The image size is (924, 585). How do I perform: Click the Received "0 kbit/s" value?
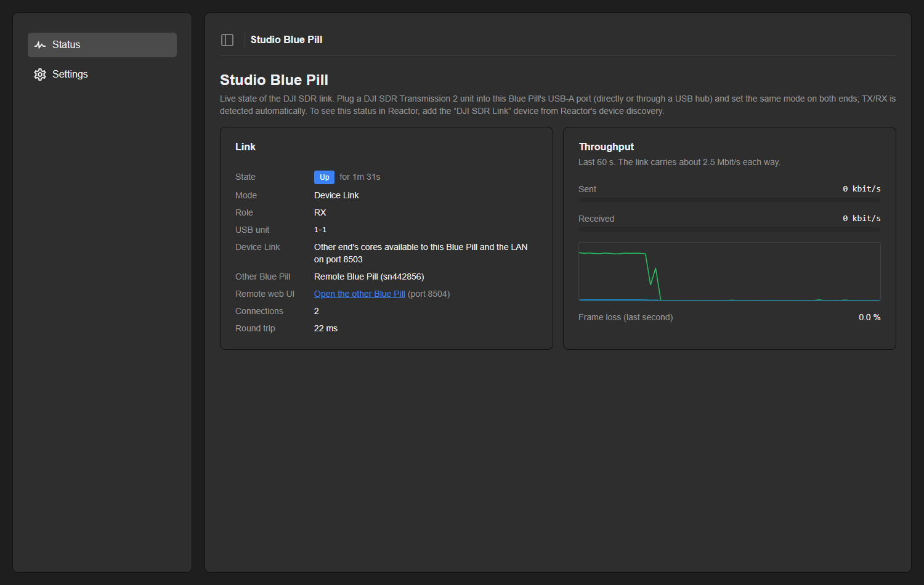pos(862,219)
